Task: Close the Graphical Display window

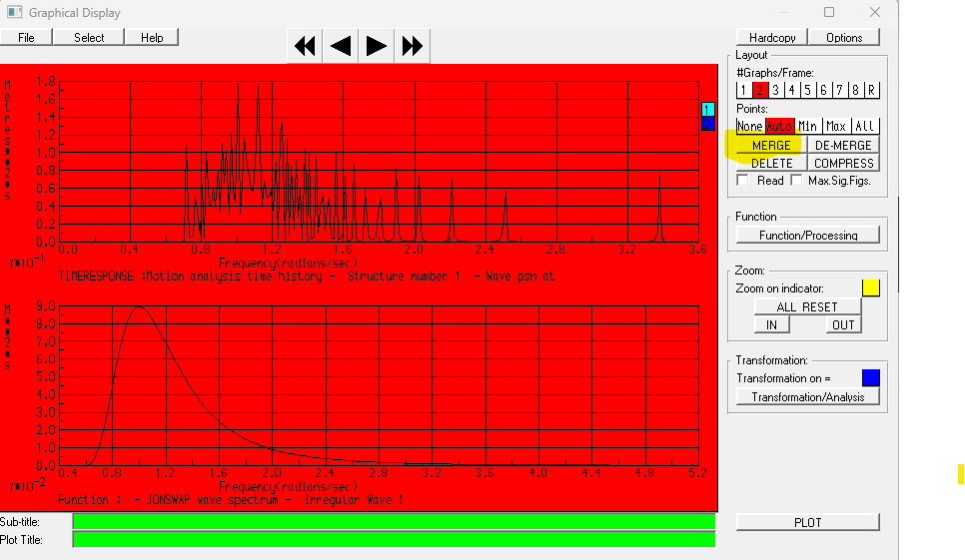Action: [x=874, y=12]
